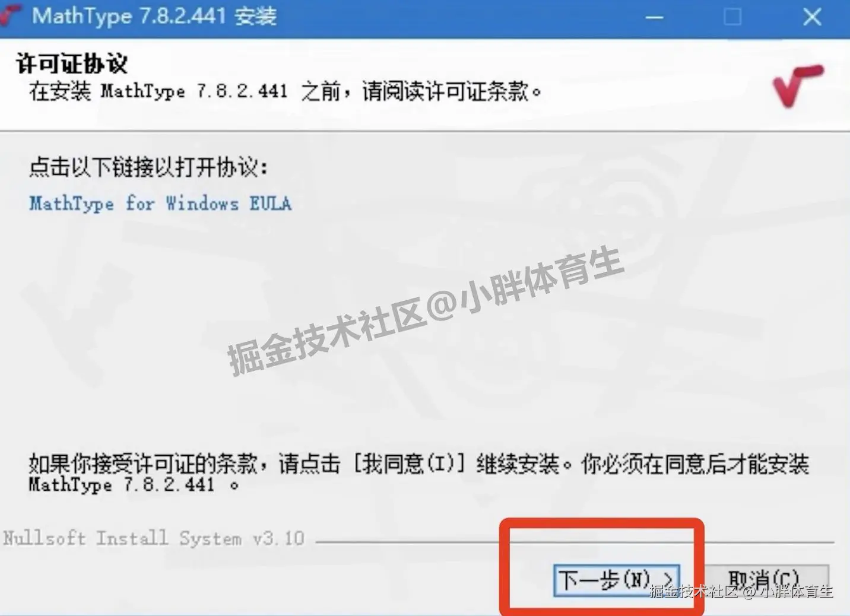Screen dimensions: 850x616
Task: Click the separator line beside Nullsoft text
Action: [x=575, y=542]
